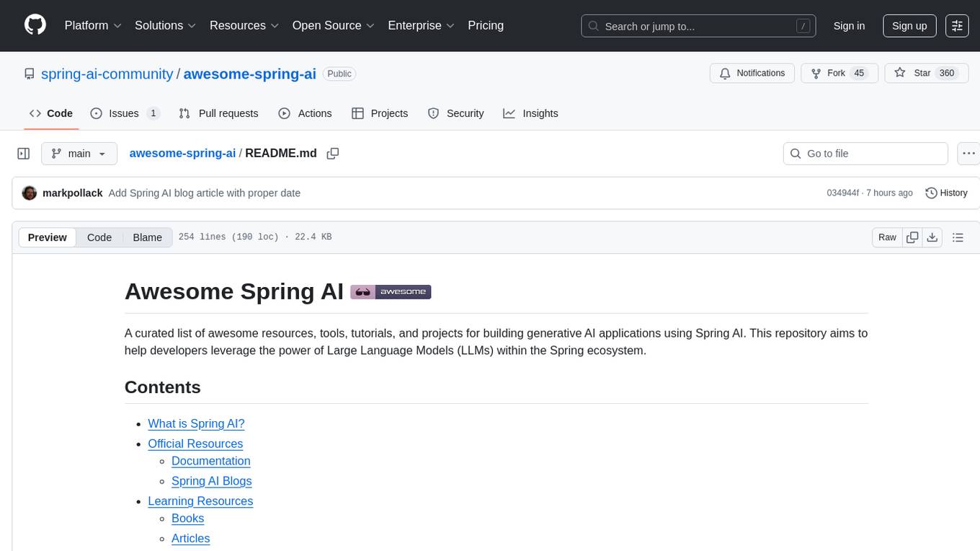Viewport: 980px width, 551px height.
Task: Switch to Blame view
Action: pos(147,237)
